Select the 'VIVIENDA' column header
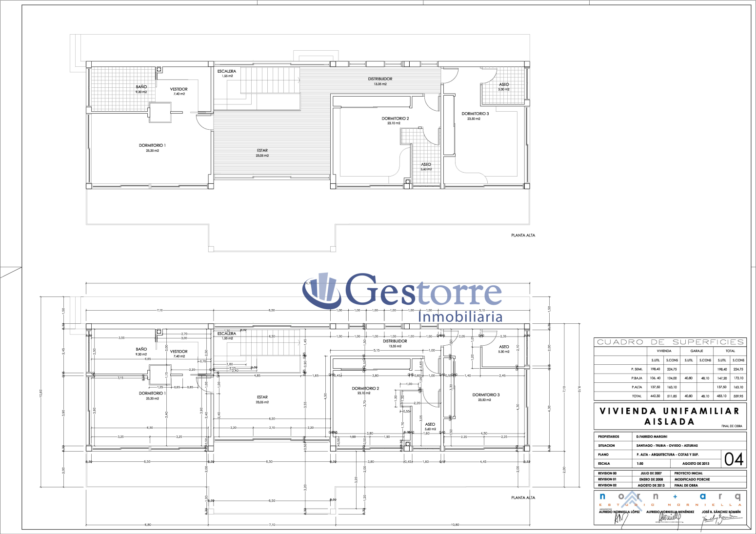 (x=664, y=351)
